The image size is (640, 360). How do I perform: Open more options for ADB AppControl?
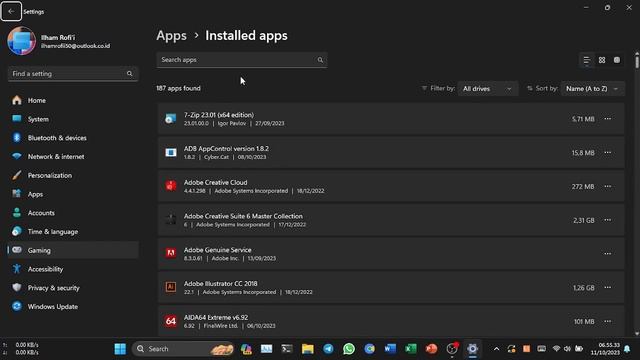[x=608, y=153]
